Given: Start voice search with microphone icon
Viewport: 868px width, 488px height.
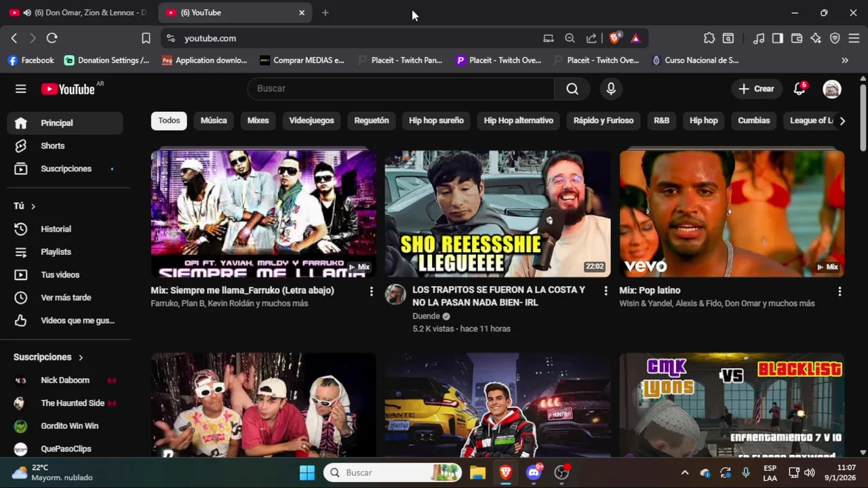Looking at the screenshot, I should (611, 89).
